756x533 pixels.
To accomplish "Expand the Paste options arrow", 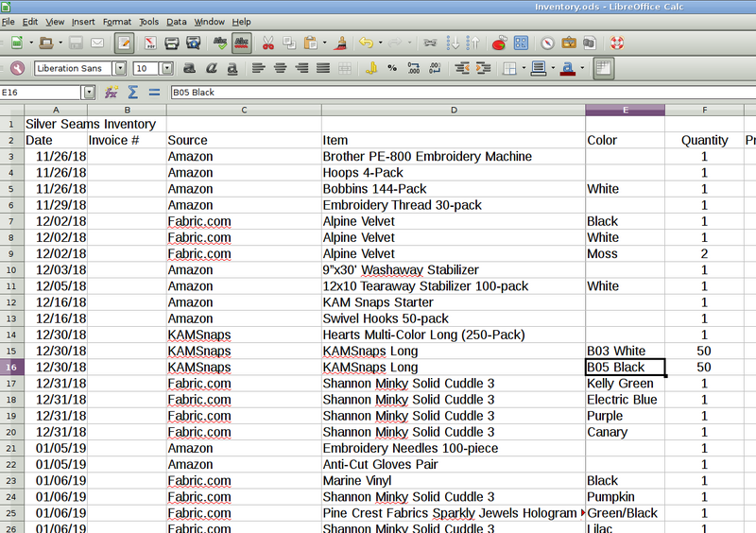I will [324, 43].
